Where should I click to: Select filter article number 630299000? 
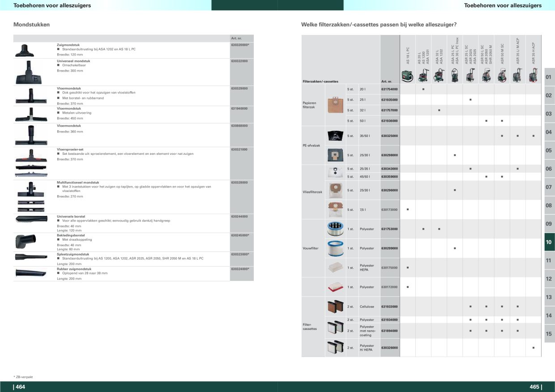(x=389, y=248)
